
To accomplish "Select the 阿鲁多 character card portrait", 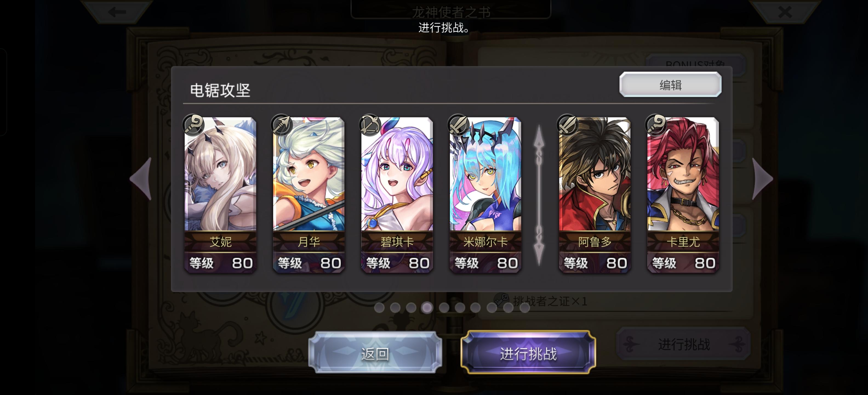I will (x=594, y=195).
